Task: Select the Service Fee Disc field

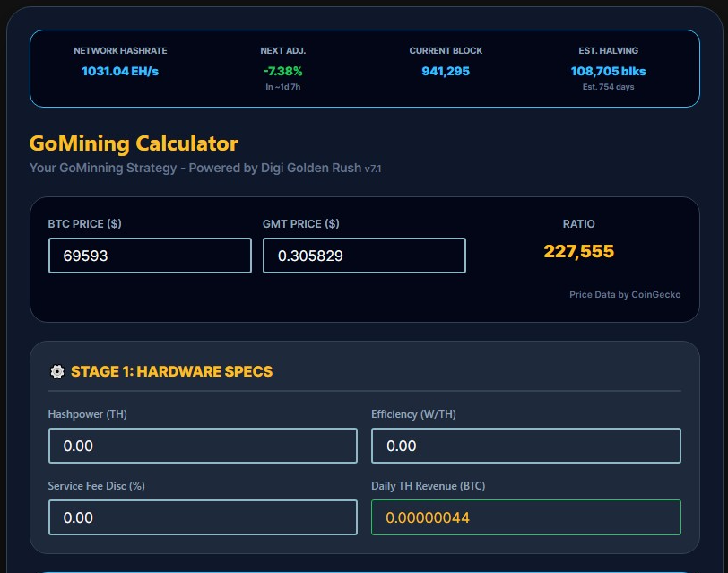Action: [x=203, y=517]
